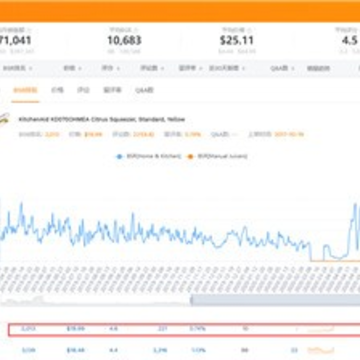Click the citrus squeezer product thumbnail

[4, 119]
